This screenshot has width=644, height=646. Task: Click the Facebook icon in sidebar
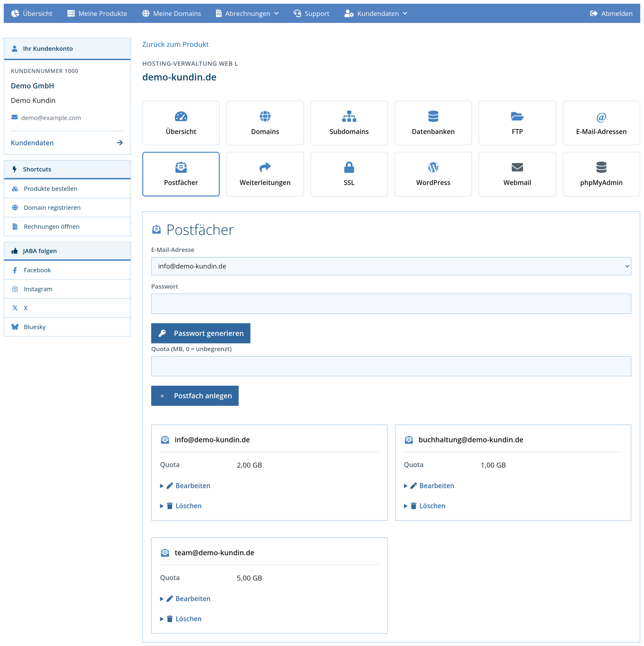(15, 270)
